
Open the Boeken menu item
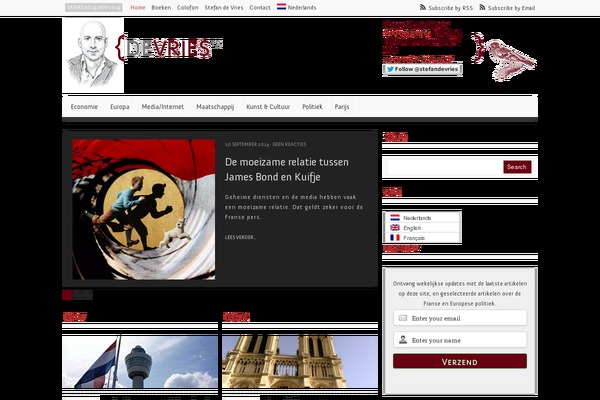[x=161, y=7]
